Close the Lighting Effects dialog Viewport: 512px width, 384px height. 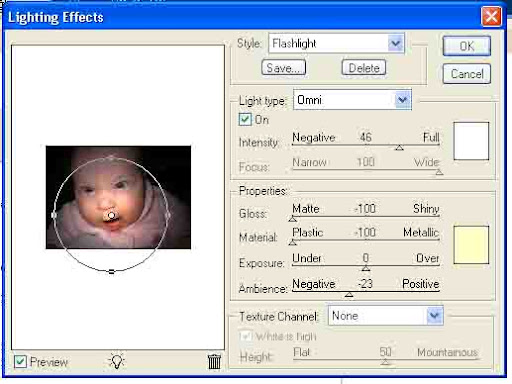[x=491, y=16]
